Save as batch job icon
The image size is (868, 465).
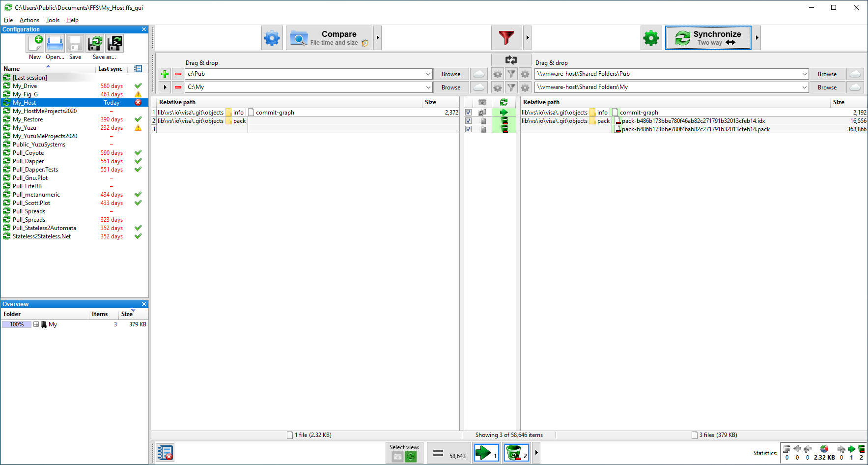114,44
